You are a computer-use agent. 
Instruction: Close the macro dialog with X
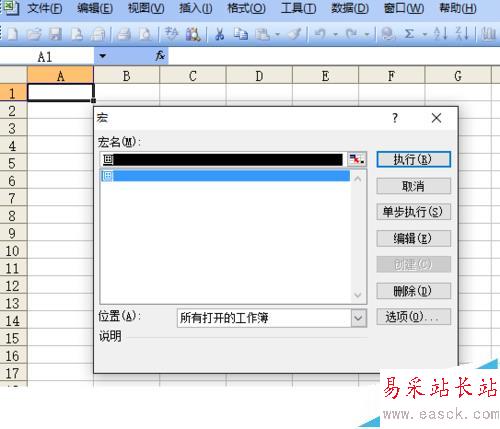pos(436,118)
